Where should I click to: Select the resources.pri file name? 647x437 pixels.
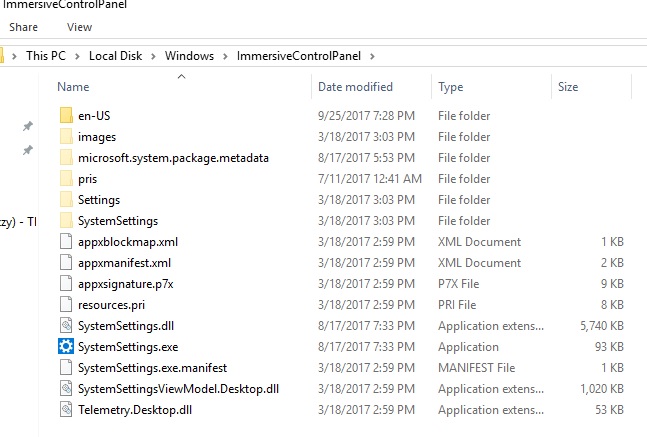click(111, 305)
